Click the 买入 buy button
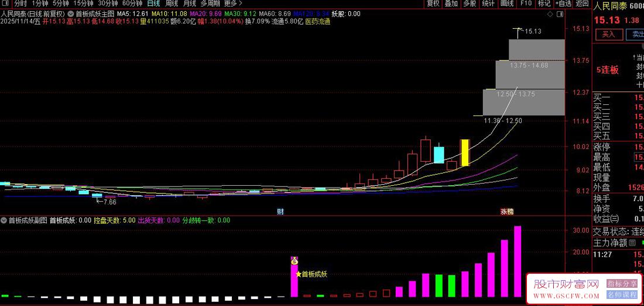The width and height of the screenshot is (644, 306). (x=608, y=35)
